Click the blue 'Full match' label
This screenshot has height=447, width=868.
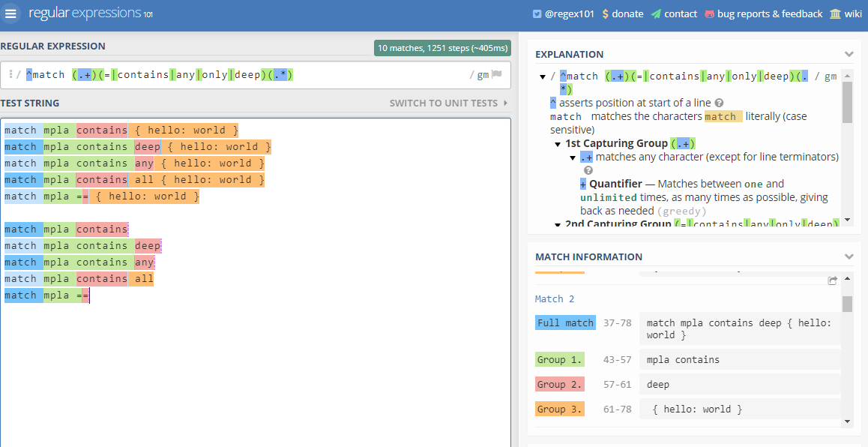point(565,323)
